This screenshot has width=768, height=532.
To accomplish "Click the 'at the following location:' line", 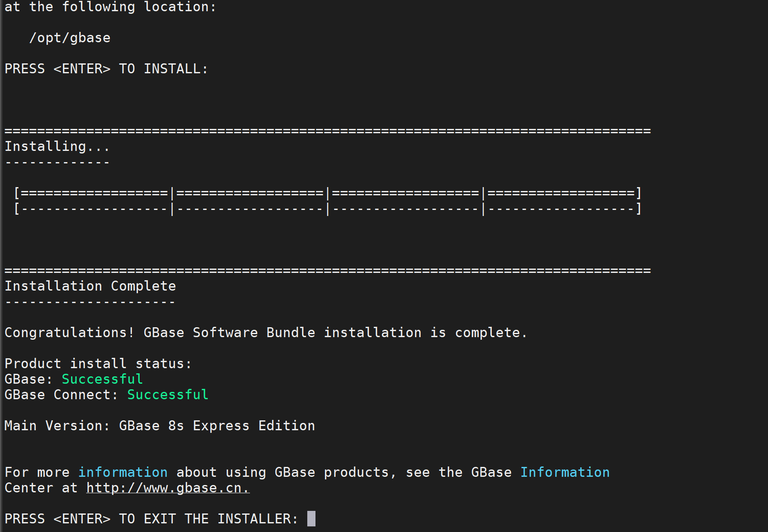I will [x=110, y=7].
